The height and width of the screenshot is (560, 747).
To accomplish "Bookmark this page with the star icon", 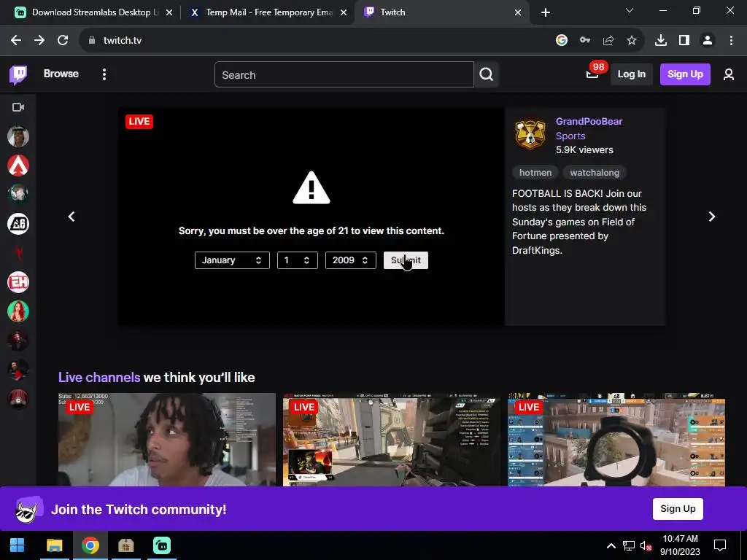I will click(x=632, y=41).
